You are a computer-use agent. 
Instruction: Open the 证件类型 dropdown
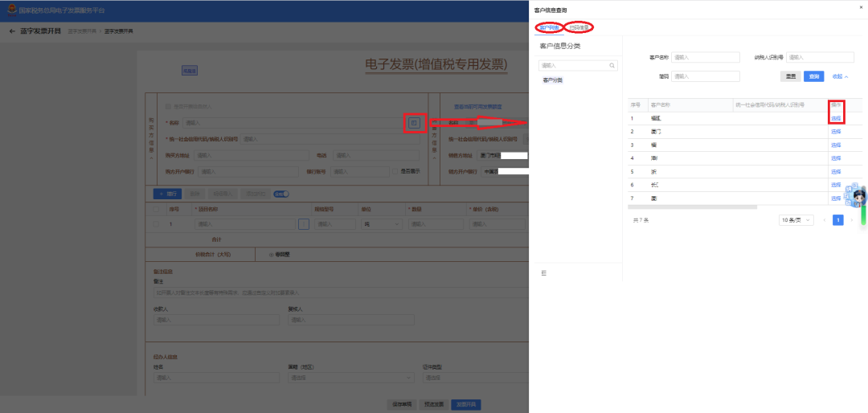[x=475, y=378]
